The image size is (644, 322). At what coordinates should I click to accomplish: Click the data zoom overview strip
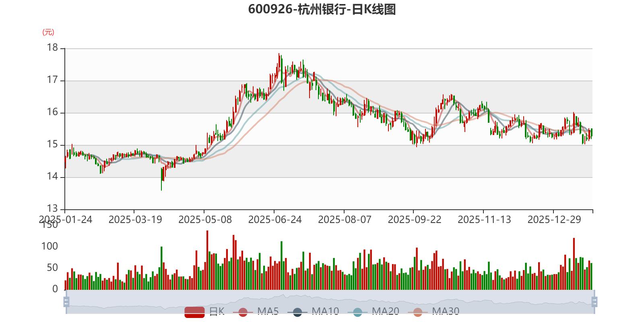(x=330, y=302)
